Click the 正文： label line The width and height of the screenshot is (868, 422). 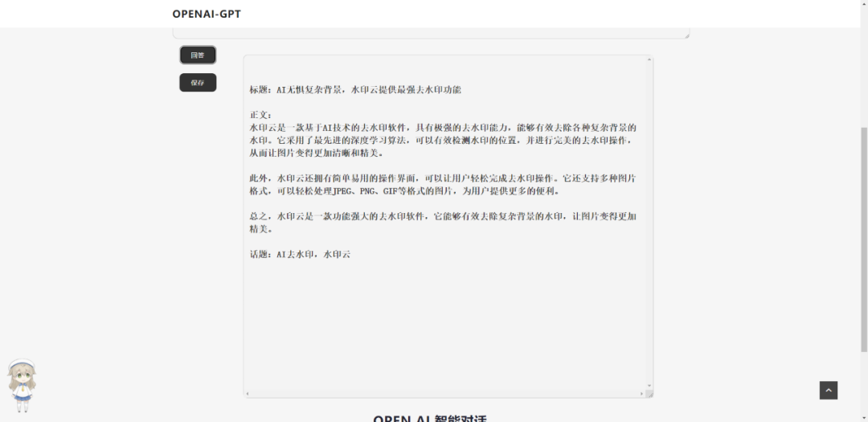(x=260, y=115)
